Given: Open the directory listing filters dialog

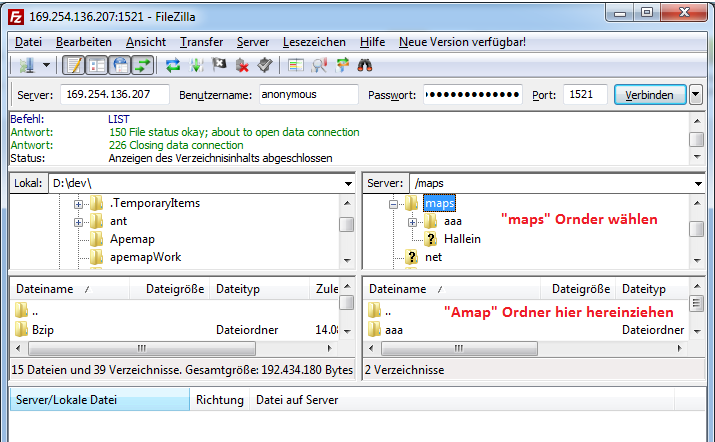Looking at the screenshot, I should 296,65.
